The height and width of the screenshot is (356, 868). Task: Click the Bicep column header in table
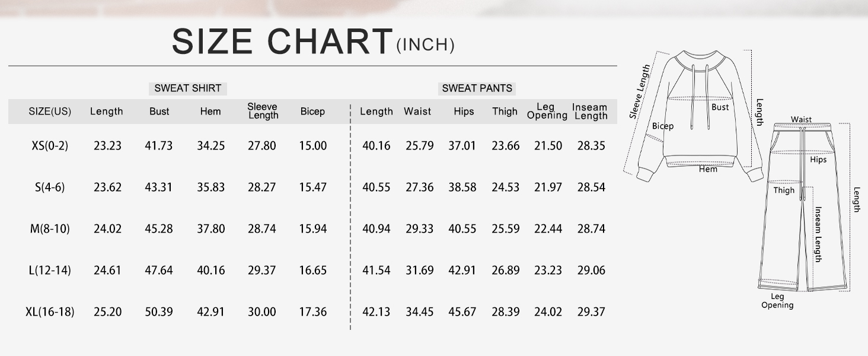click(x=312, y=112)
